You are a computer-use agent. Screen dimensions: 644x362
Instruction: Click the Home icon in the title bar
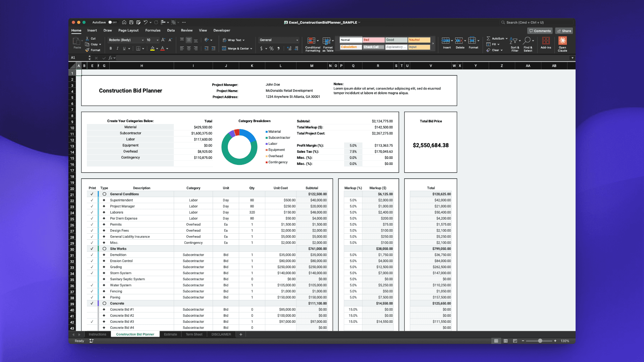pos(124,22)
